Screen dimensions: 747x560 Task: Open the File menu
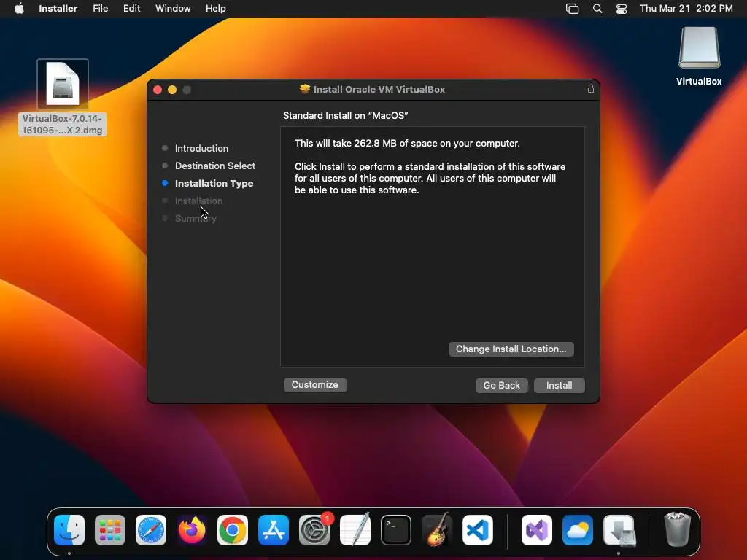(100, 8)
